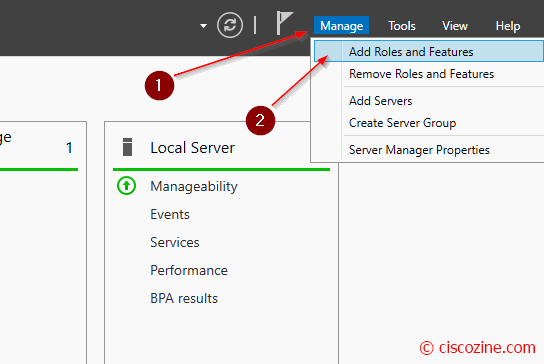This screenshot has width=544, height=364.
Task: Click the server count 1 on left tile
Action: [69, 148]
